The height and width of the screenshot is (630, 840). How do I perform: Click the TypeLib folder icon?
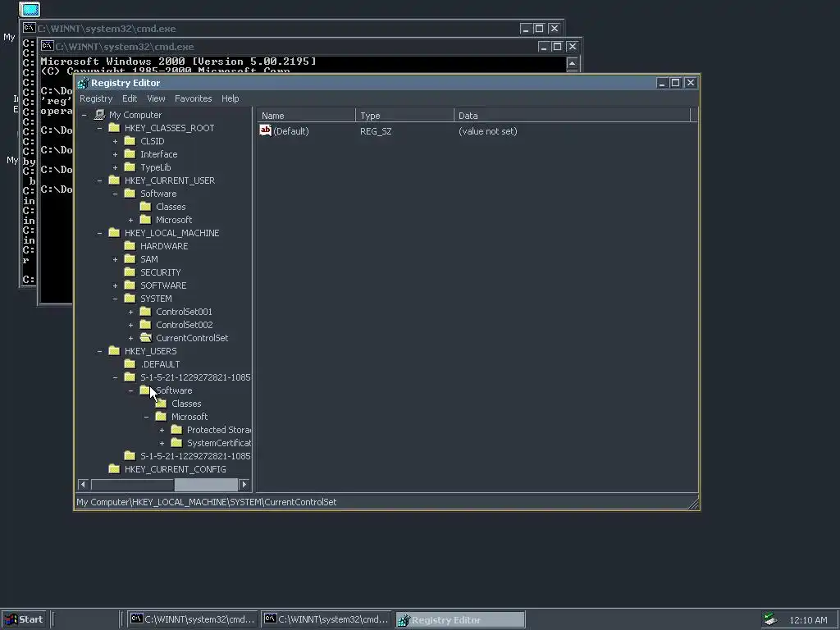point(130,167)
